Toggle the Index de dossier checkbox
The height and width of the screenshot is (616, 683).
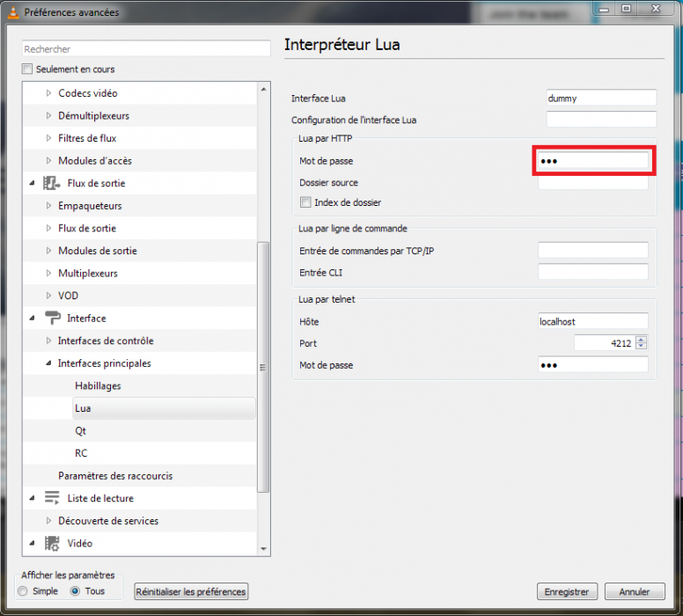point(305,202)
